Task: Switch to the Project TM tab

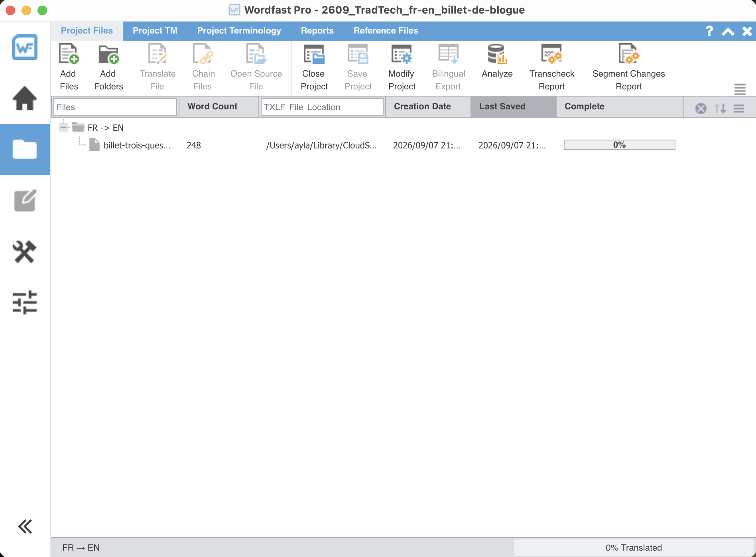Action: click(155, 31)
